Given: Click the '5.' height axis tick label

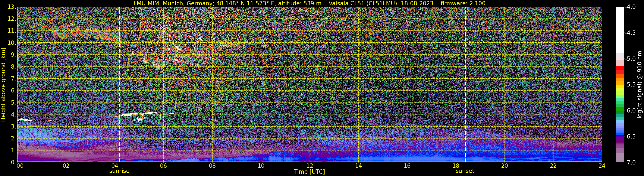Looking at the screenshot, I should tap(13, 103).
